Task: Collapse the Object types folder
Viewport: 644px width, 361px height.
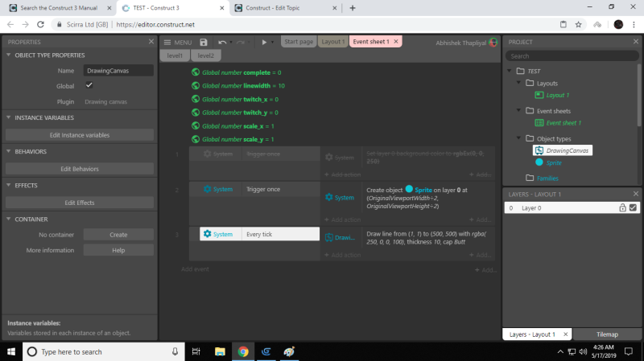Action: point(518,137)
